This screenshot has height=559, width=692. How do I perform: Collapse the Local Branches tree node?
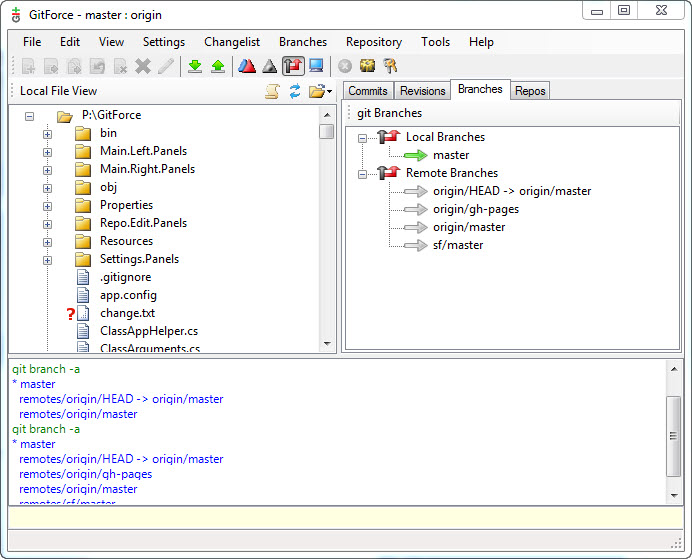click(362, 139)
